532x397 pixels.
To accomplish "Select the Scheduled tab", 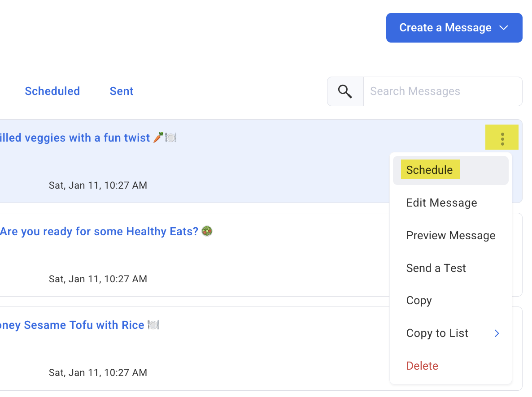I will coord(52,91).
